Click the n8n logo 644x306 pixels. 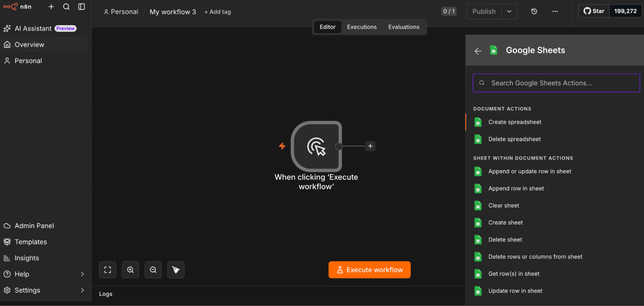tap(17, 6)
